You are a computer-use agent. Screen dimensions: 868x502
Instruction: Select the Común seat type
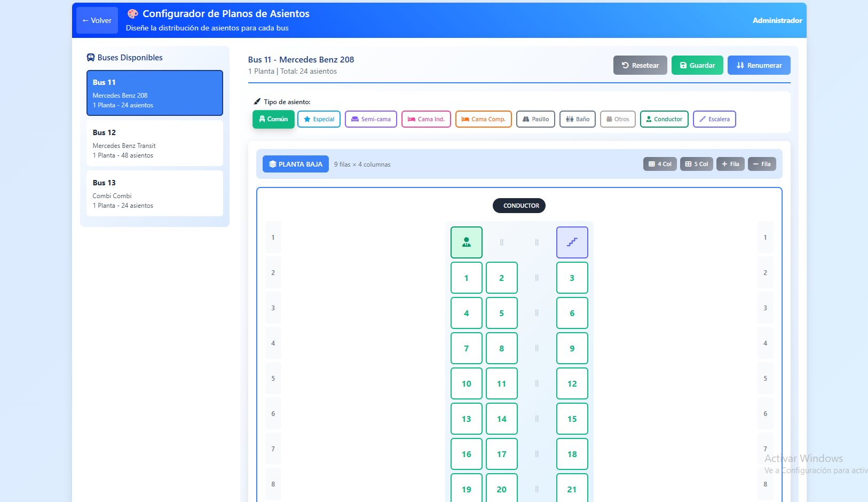point(273,119)
